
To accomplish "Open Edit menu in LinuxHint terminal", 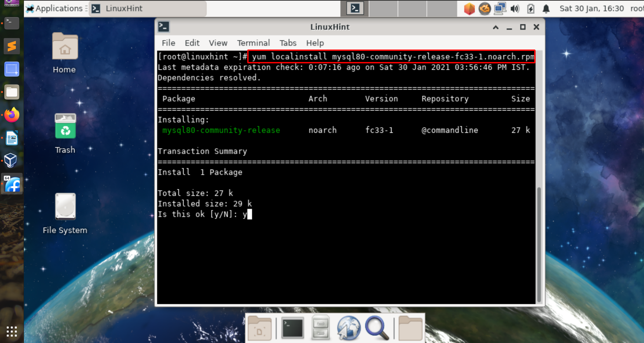I will click(x=192, y=43).
